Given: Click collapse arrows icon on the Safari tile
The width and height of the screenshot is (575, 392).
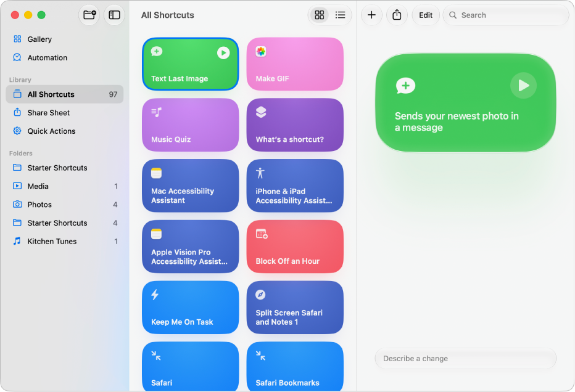Looking at the screenshot, I should point(156,356).
